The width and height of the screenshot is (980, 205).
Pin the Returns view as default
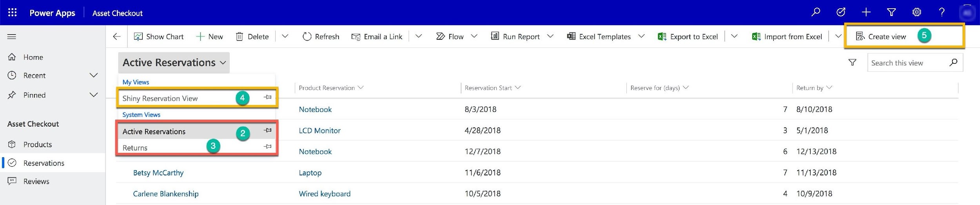click(268, 147)
